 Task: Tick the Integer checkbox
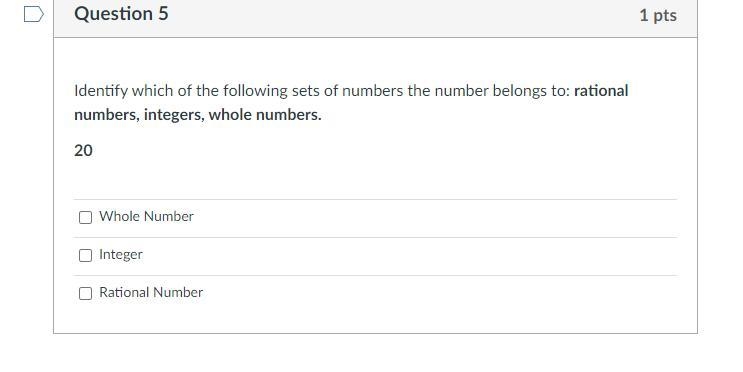(85, 255)
